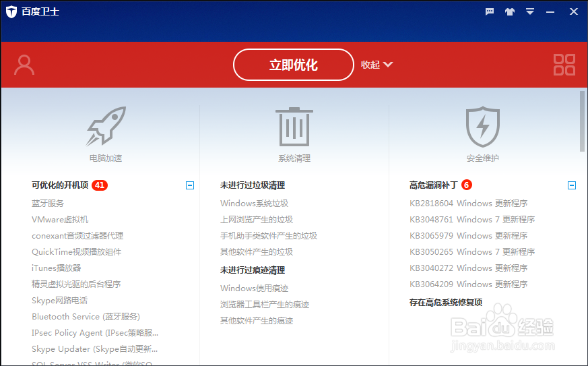Select Windows系统垃圾 entry
The image size is (588, 366).
(254, 204)
